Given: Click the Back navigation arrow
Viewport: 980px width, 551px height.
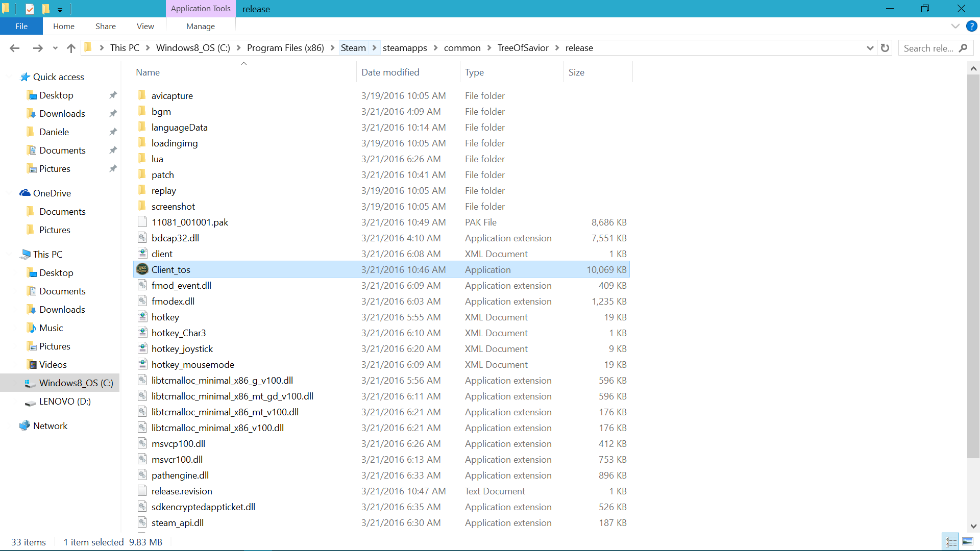Looking at the screenshot, I should 14,48.
